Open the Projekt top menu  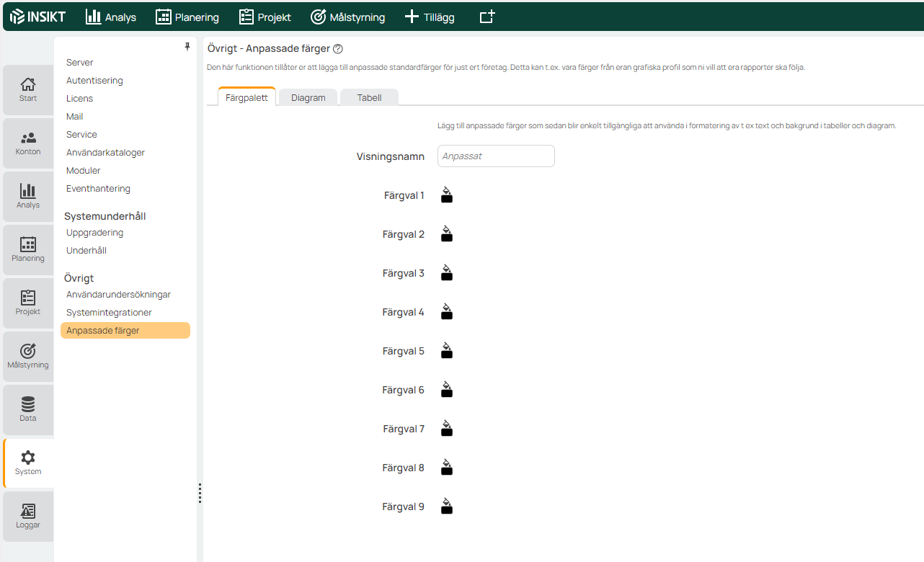click(265, 17)
